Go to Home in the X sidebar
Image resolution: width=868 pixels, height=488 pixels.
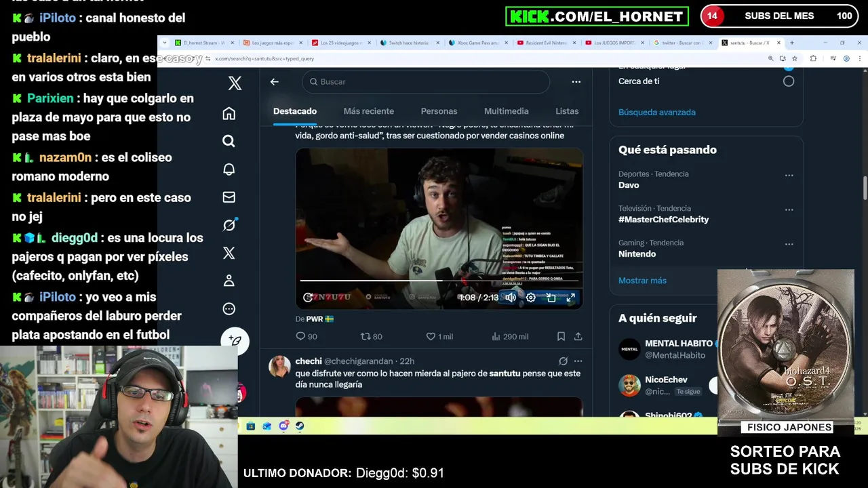point(229,113)
